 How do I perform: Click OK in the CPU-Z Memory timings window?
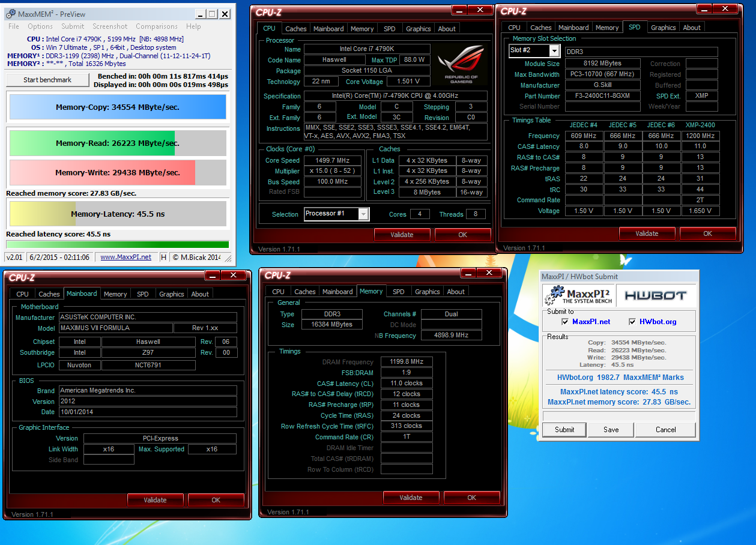(471, 498)
